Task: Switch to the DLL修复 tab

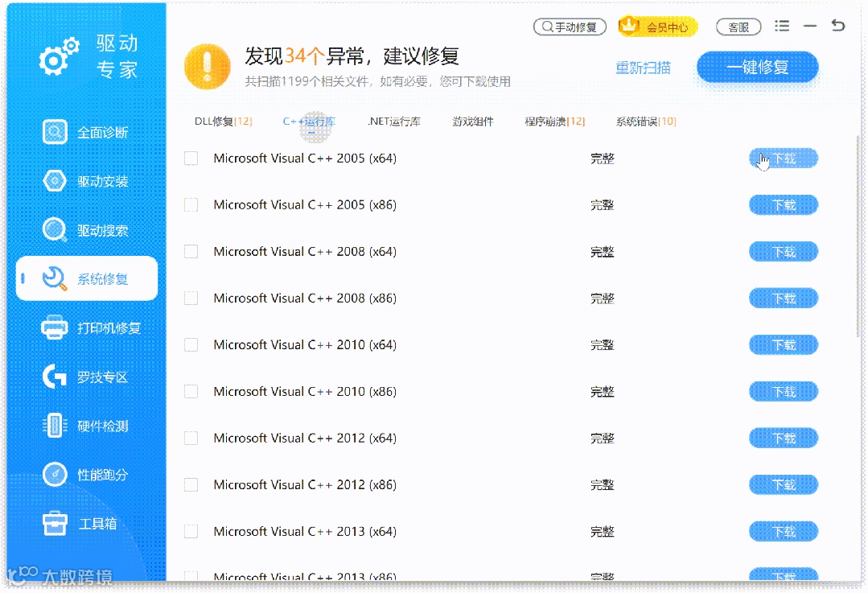Action: pos(223,121)
